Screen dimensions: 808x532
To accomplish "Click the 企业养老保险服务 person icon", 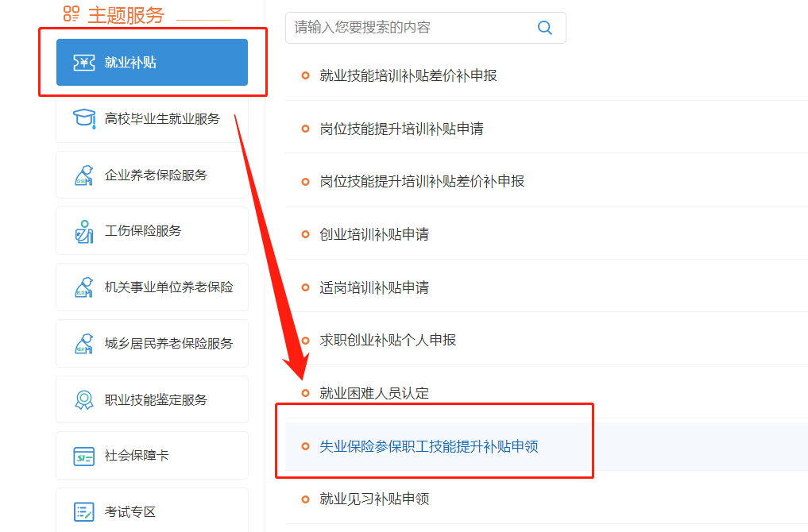I will click(84, 175).
